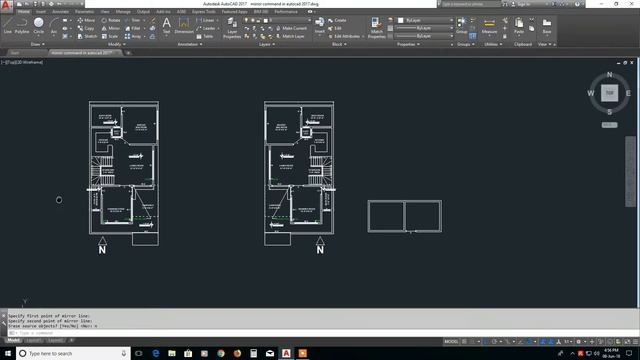Click the object color swatch in Properties
The width and height of the screenshot is (640, 360).
point(400,20)
